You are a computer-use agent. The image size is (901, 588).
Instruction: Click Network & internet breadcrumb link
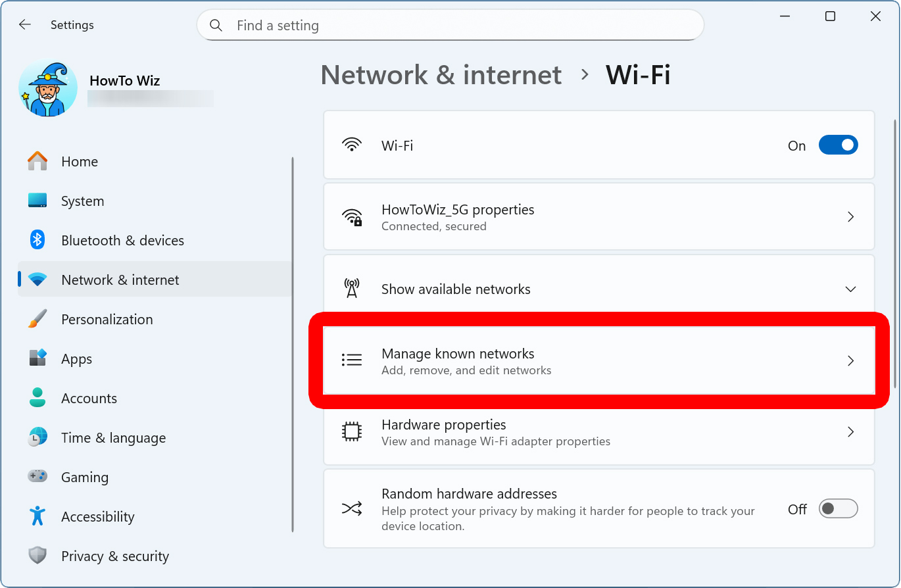pyautogui.click(x=441, y=75)
